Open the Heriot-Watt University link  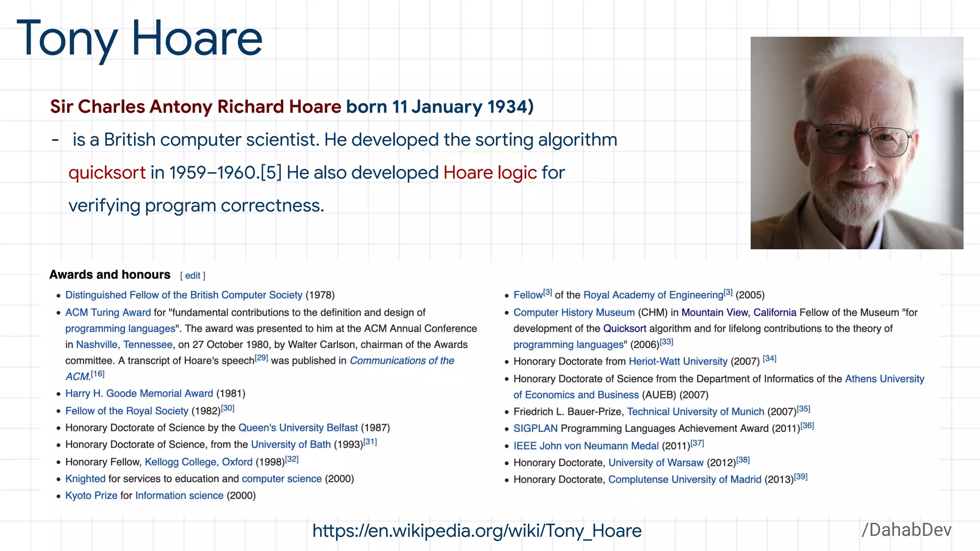coord(678,362)
